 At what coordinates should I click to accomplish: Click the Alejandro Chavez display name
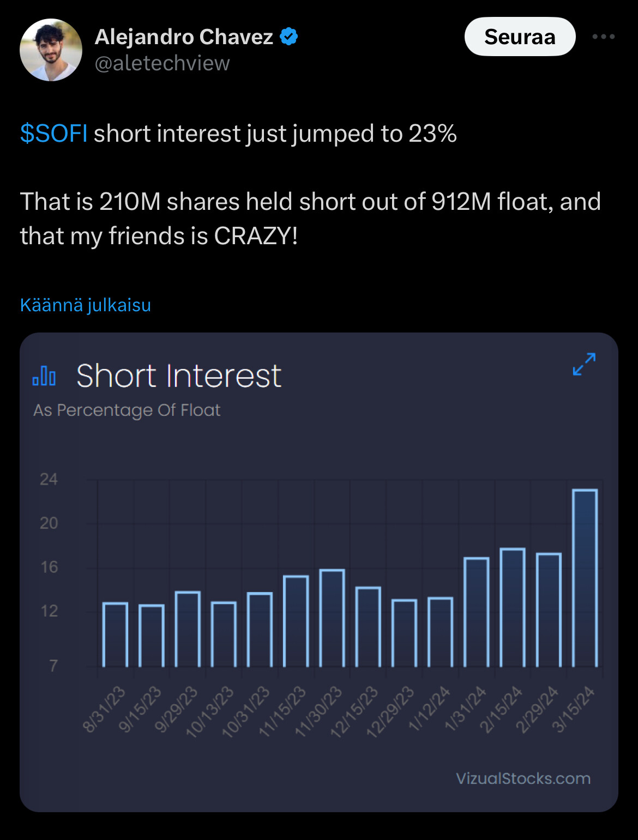click(x=184, y=37)
